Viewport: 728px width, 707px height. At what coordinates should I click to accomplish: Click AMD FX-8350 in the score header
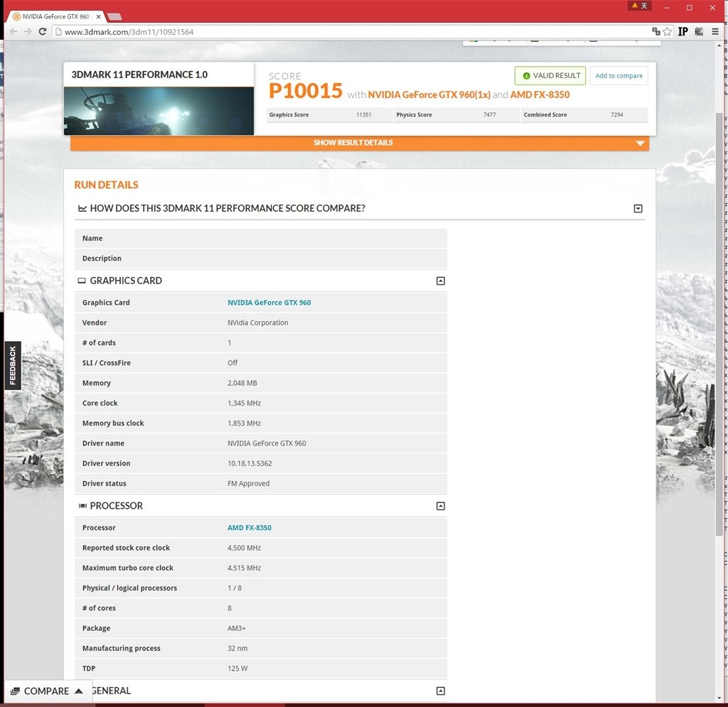pos(540,95)
